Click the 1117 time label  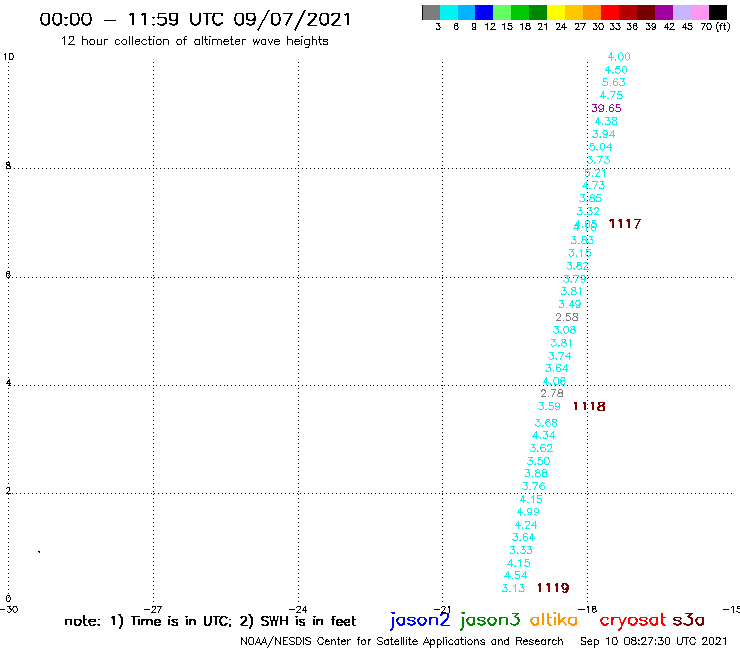625,224
